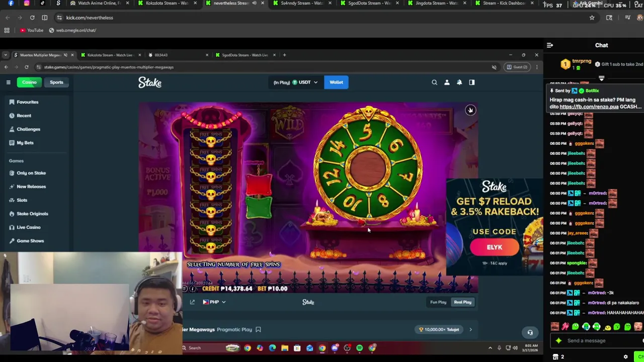Open Microsoft Edge from the taskbar
Viewport: 644px width, 362px height.
[272, 348]
